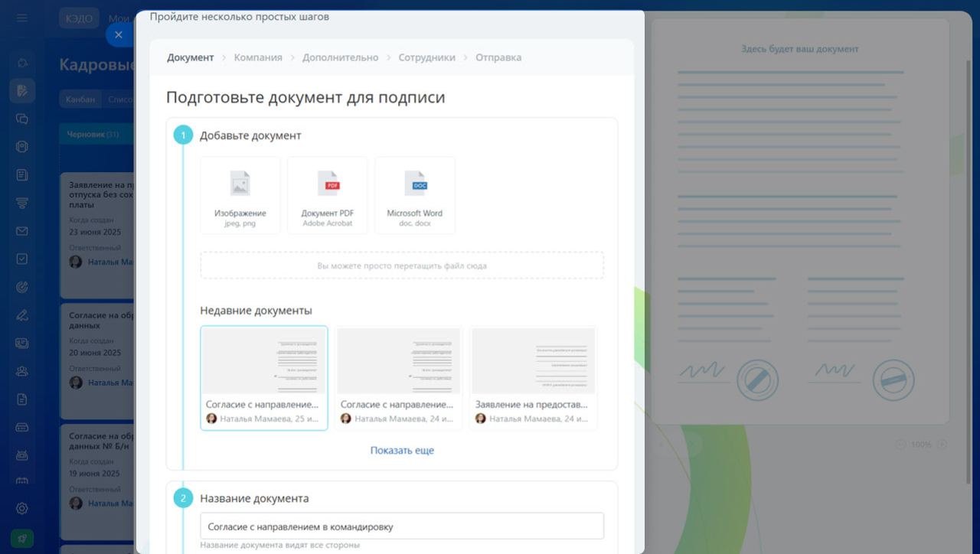Screen dimensions: 980x554
Task: Open background card dated 19 июня 2025
Action: click(x=98, y=482)
